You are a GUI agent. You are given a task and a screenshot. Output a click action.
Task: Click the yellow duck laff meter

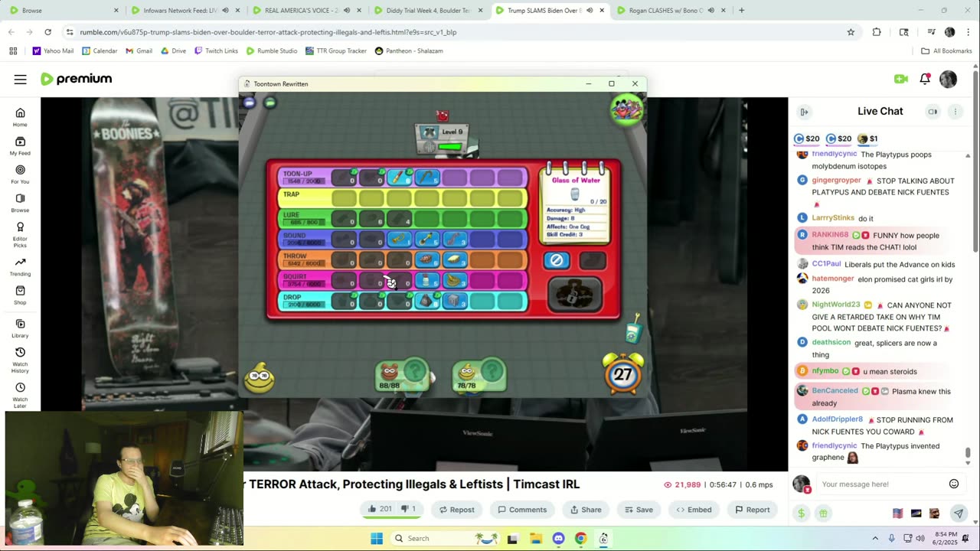coord(260,377)
